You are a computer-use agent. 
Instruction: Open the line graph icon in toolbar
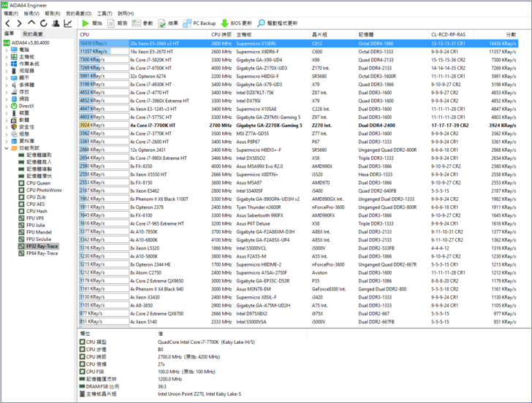coord(68,23)
